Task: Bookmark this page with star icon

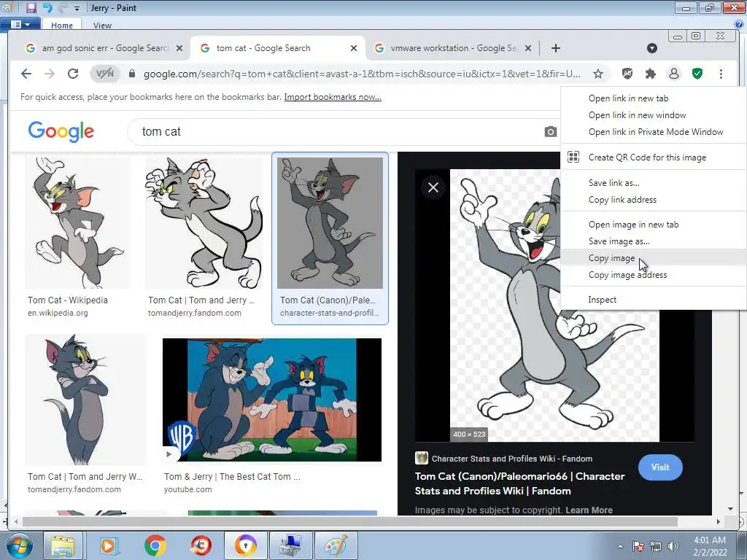Action: [x=598, y=74]
